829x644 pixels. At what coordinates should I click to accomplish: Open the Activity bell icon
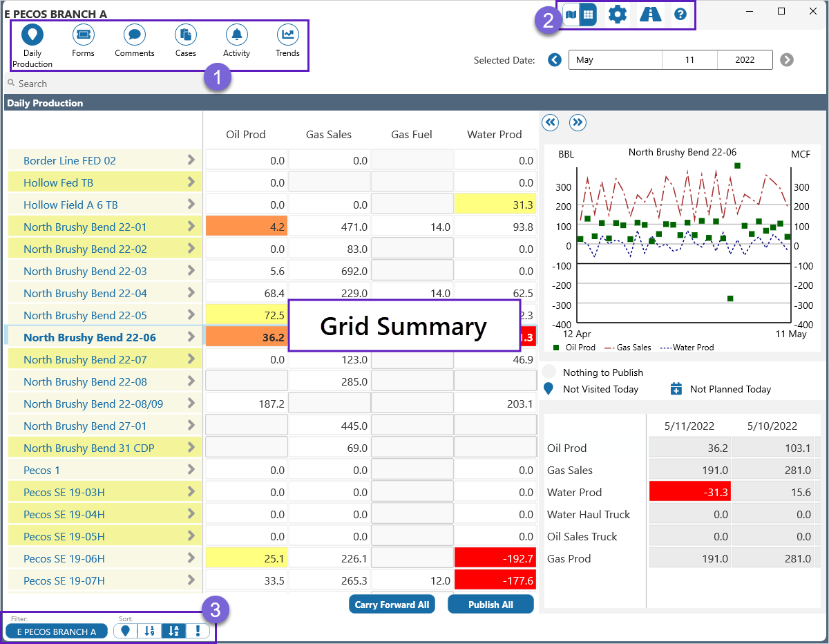[x=236, y=35]
